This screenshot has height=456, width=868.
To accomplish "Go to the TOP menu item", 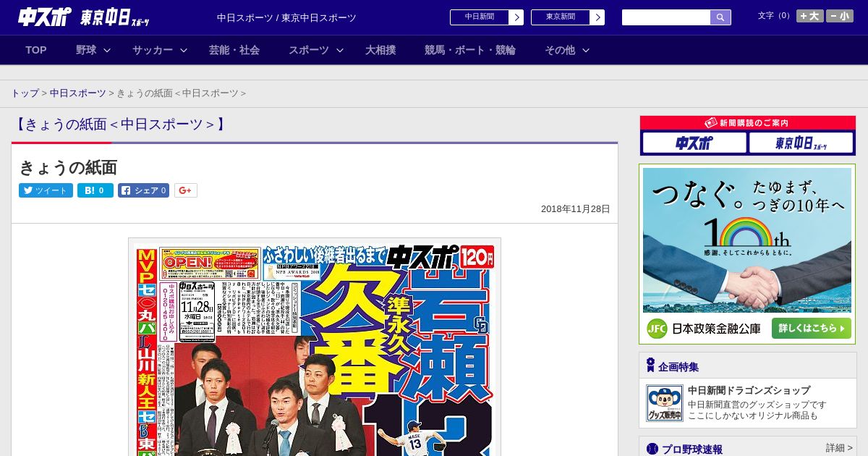I will [36, 50].
